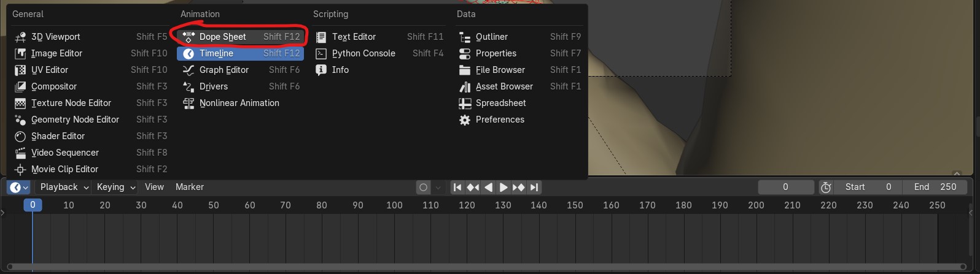The height and width of the screenshot is (274, 980).
Task: Jump to the first frame
Action: [x=457, y=188]
